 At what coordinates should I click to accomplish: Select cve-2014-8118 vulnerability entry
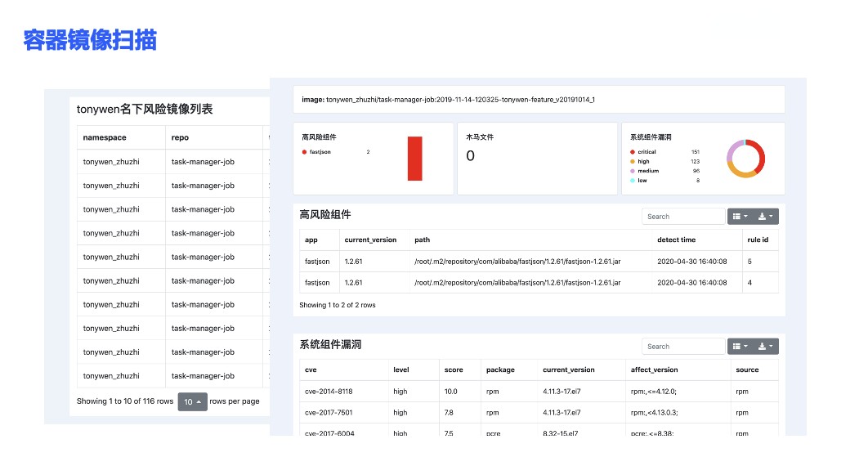coord(329,392)
